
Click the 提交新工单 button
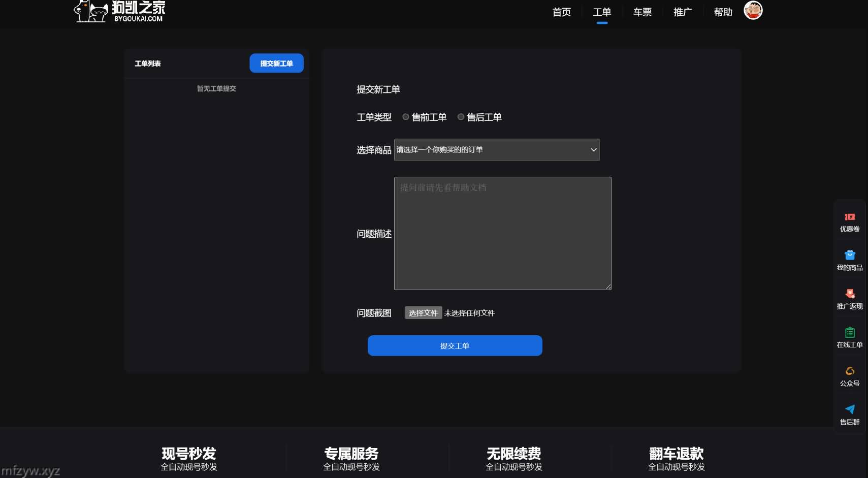click(276, 63)
